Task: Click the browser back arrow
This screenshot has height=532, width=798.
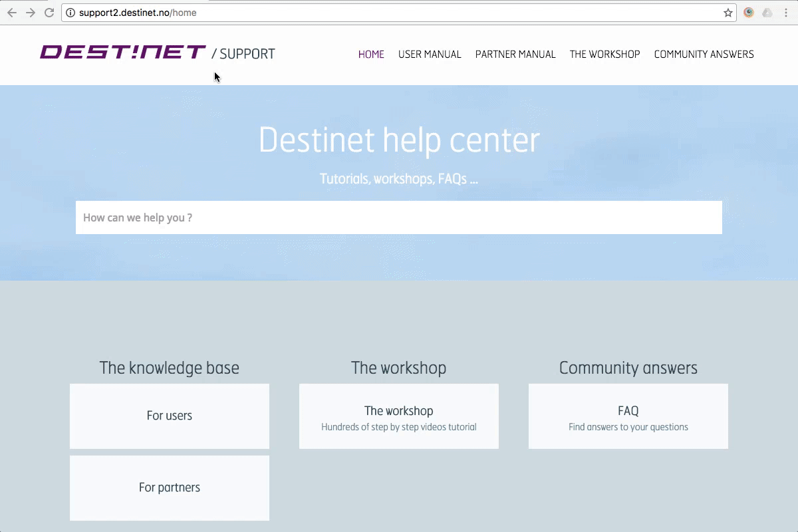Action: (x=12, y=13)
